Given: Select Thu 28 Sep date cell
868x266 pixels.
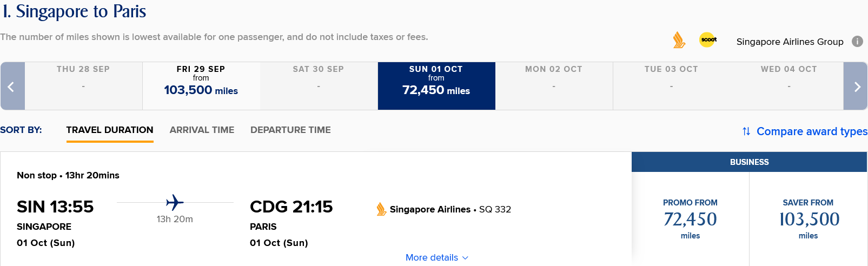Looking at the screenshot, I should [x=83, y=86].
